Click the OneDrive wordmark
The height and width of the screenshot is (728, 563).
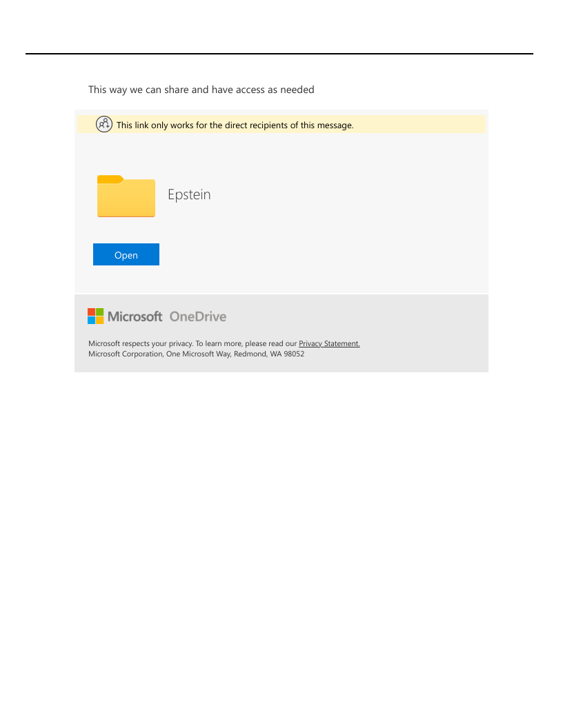[198, 316]
